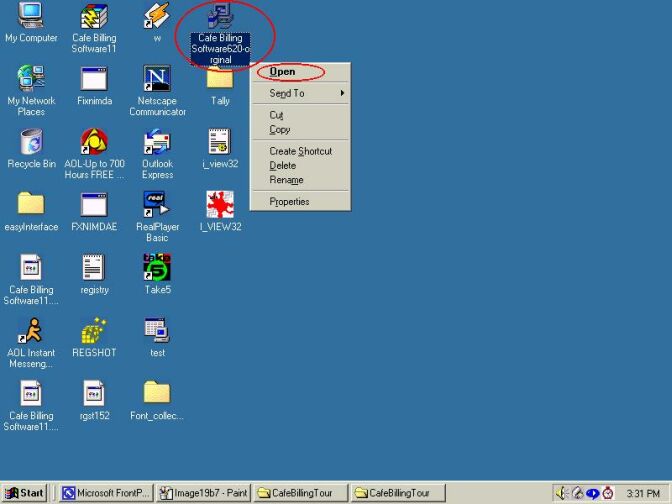The height and width of the screenshot is (504, 672).
Task: Select Create Shortcut menu entry
Action: tap(300, 151)
